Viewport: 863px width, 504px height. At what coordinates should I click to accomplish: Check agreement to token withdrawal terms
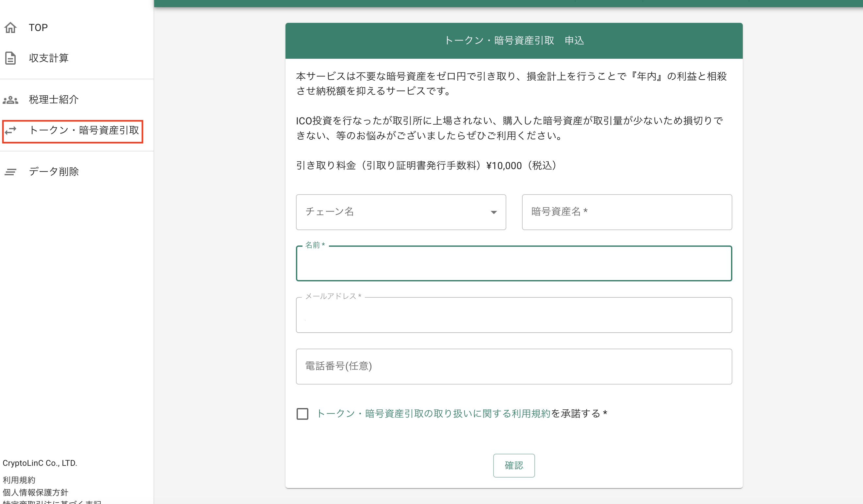(x=302, y=414)
